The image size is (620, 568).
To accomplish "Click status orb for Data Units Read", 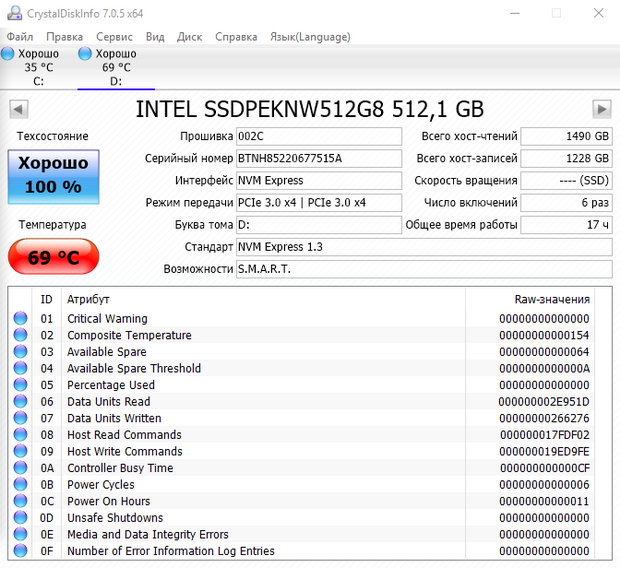I will [21, 401].
